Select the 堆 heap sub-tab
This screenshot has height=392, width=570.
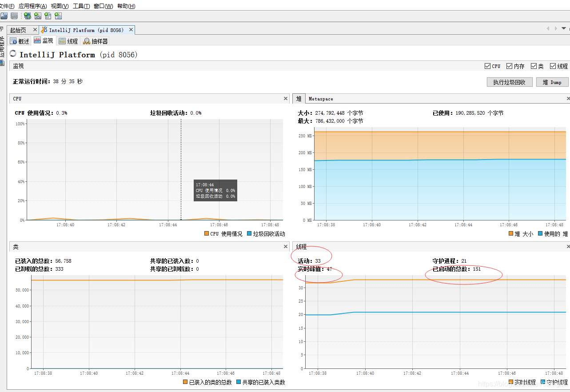point(299,99)
